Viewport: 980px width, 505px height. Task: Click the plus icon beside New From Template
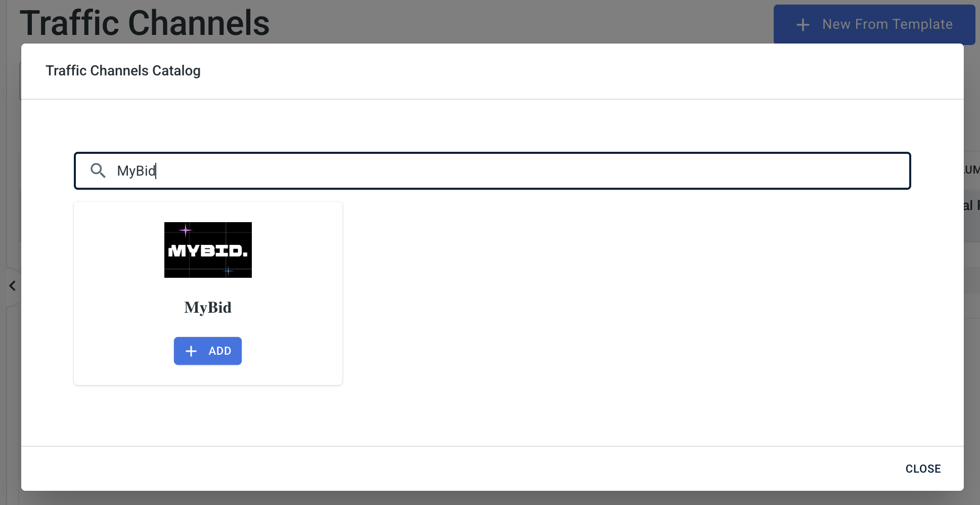[x=803, y=24]
